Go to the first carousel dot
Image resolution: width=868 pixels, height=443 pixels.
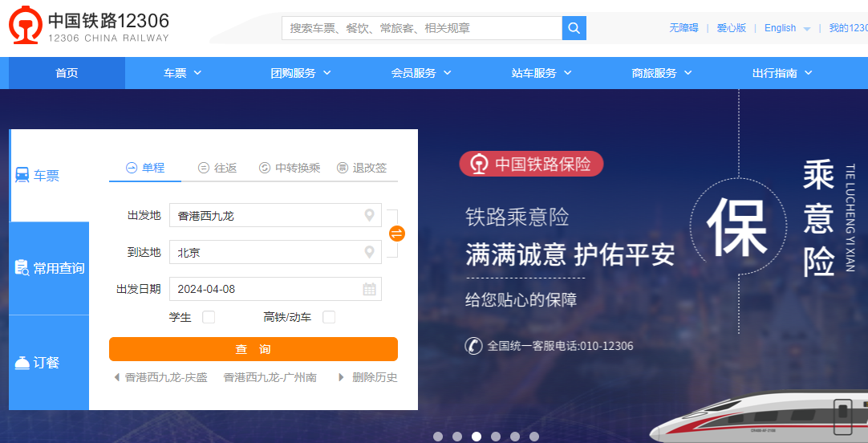[x=438, y=437]
